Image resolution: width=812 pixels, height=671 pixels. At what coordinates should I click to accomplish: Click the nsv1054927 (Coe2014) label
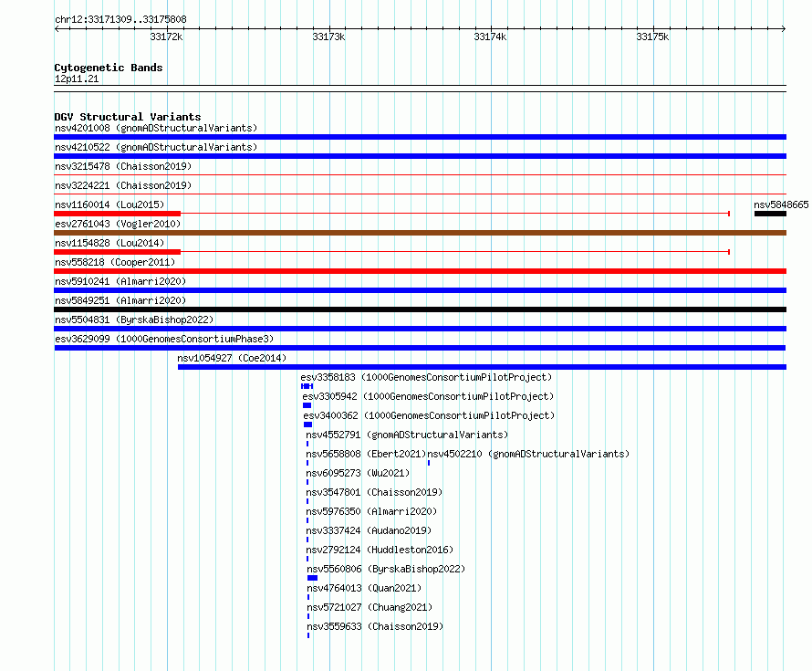[232, 358]
